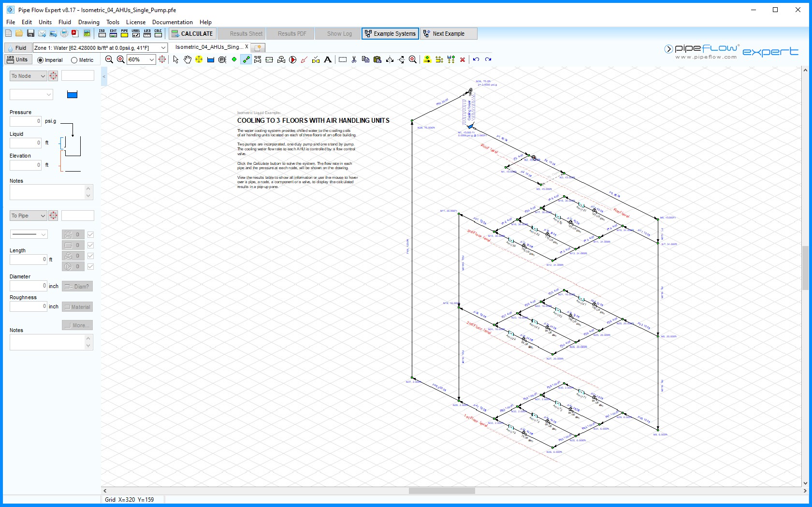Image resolution: width=812 pixels, height=507 pixels.
Task: Select the hand pan tool
Action: pyautogui.click(x=187, y=59)
